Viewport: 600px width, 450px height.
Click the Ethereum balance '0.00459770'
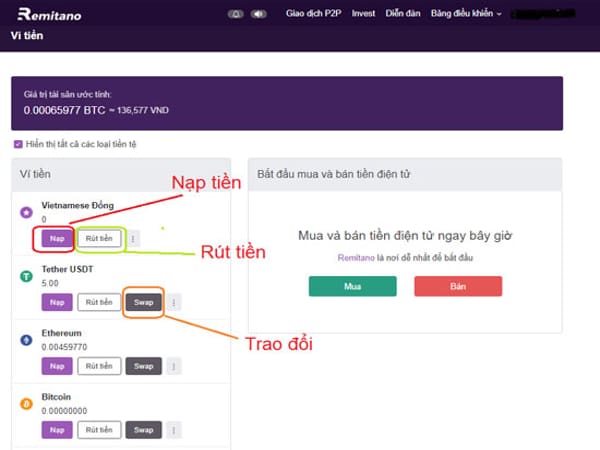click(64, 347)
